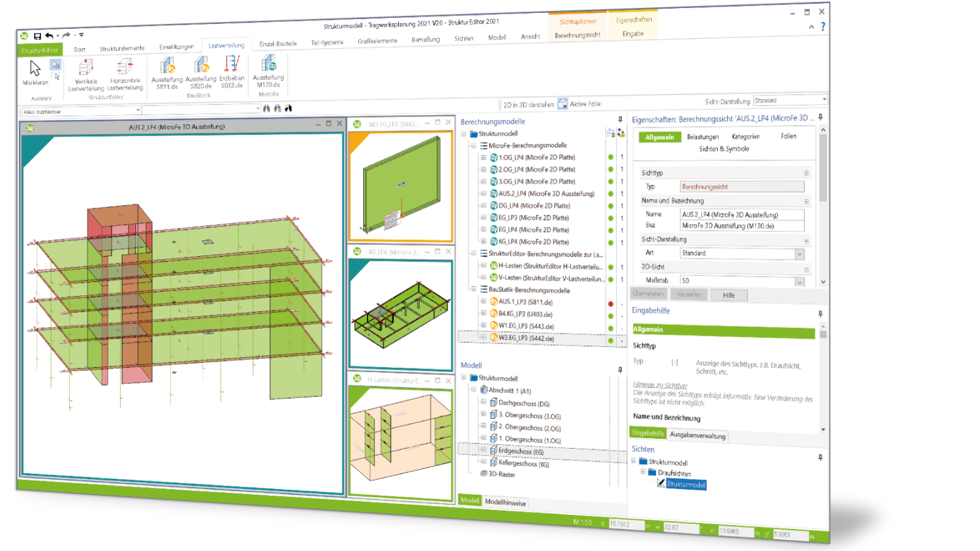Expand Dachgeschoss (DG) tree node
Screen dimensions: 980x551
click(x=483, y=402)
